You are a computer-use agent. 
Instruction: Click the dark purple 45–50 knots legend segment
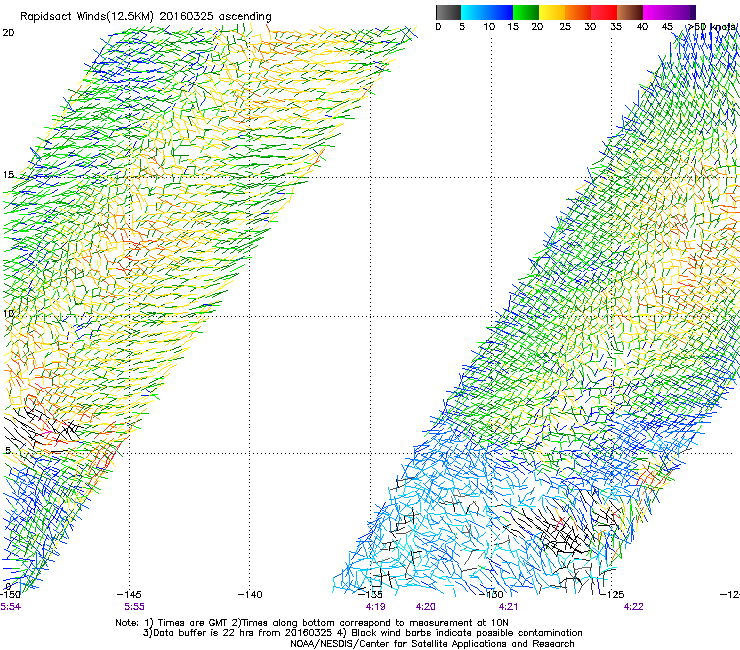coord(682,12)
